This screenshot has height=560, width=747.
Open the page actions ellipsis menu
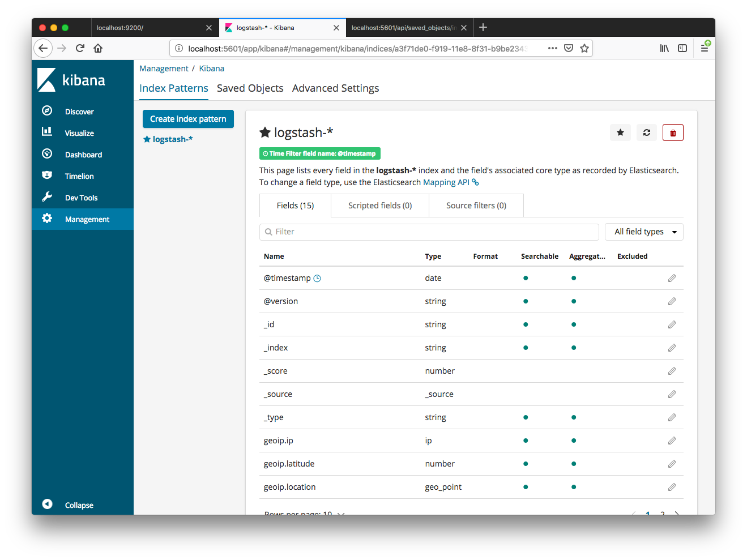click(x=553, y=48)
